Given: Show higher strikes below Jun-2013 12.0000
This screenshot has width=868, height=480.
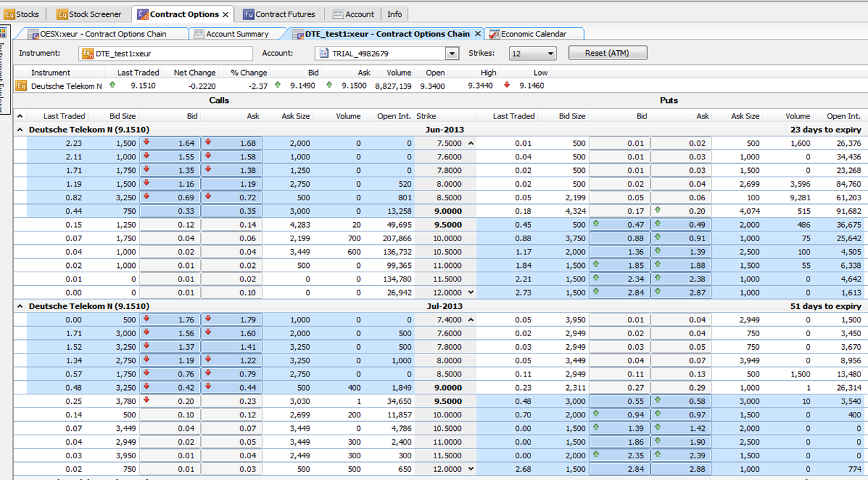Looking at the screenshot, I should (x=470, y=292).
